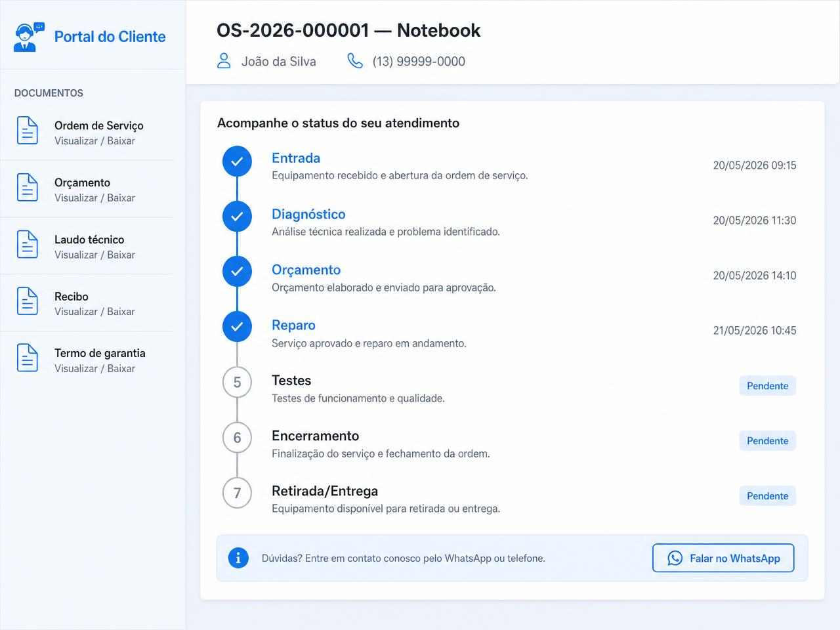Click step 5 circle for Testes

pos(237,383)
